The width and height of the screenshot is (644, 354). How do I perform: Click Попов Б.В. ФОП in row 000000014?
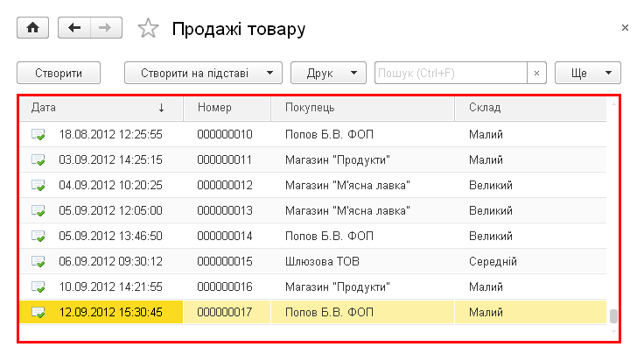329,237
